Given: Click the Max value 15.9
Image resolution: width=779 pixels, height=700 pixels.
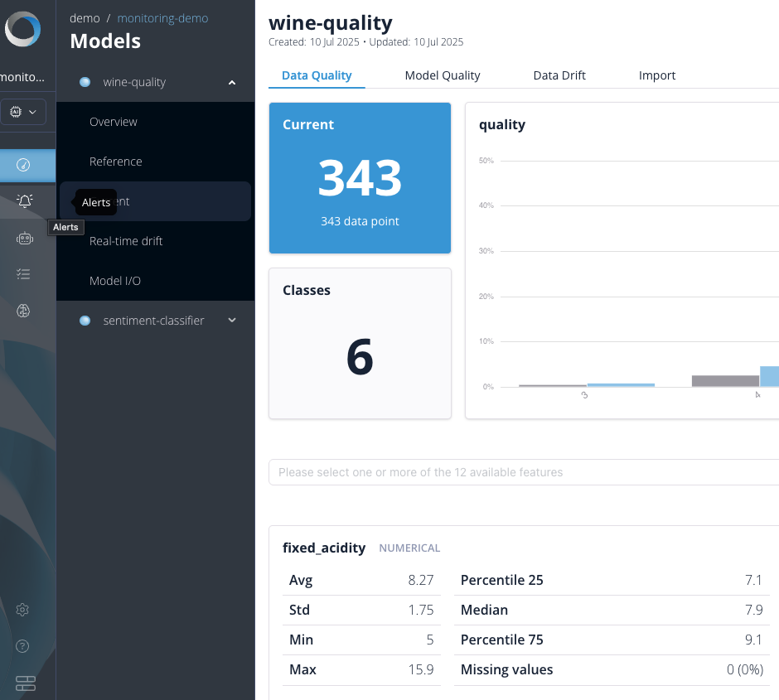Looking at the screenshot, I should [x=420, y=669].
